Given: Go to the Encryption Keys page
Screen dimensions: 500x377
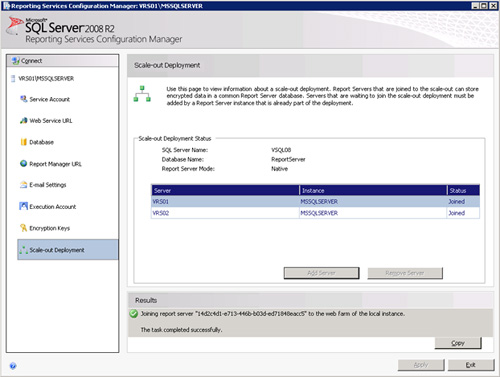Looking at the screenshot, I should coord(50,228).
